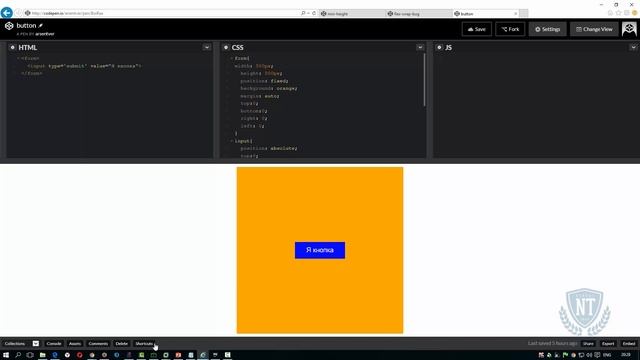Close the button browser tab

tap(516, 13)
